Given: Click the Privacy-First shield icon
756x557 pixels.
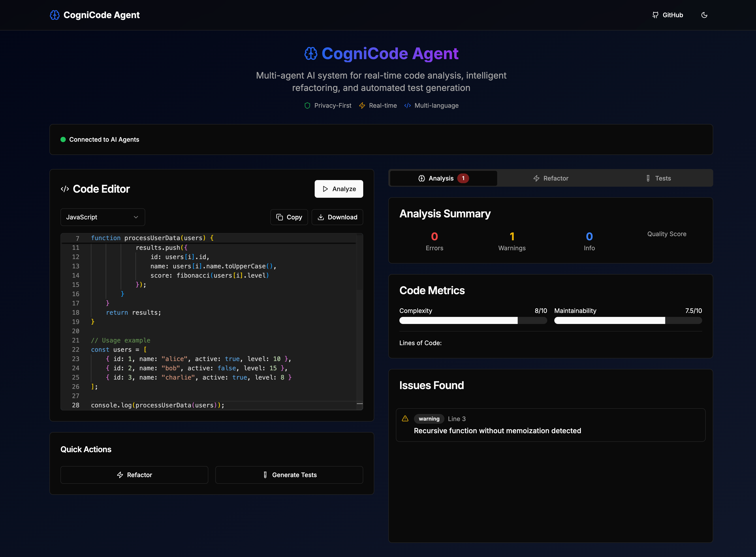Looking at the screenshot, I should (307, 105).
